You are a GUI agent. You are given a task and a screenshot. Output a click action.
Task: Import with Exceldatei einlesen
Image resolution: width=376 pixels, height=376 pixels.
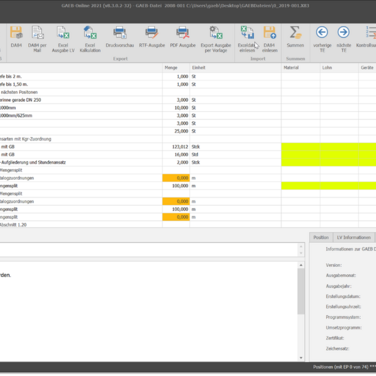tap(247, 39)
